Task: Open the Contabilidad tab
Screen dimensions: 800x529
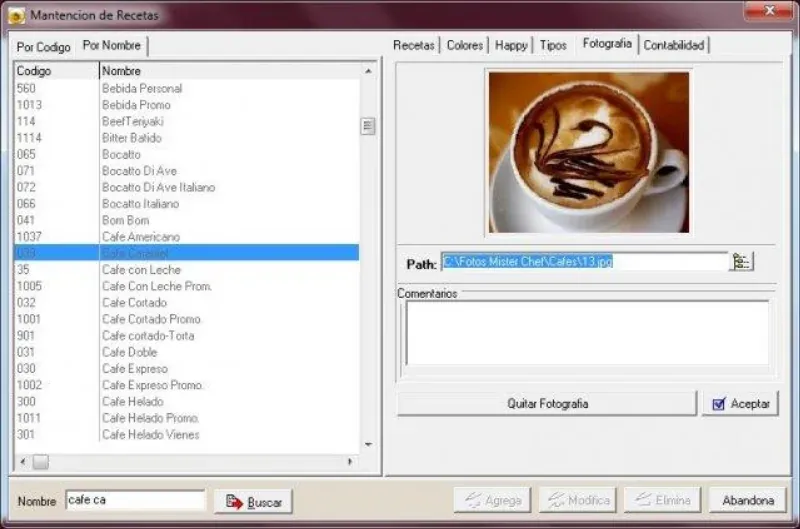Action: click(674, 45)
